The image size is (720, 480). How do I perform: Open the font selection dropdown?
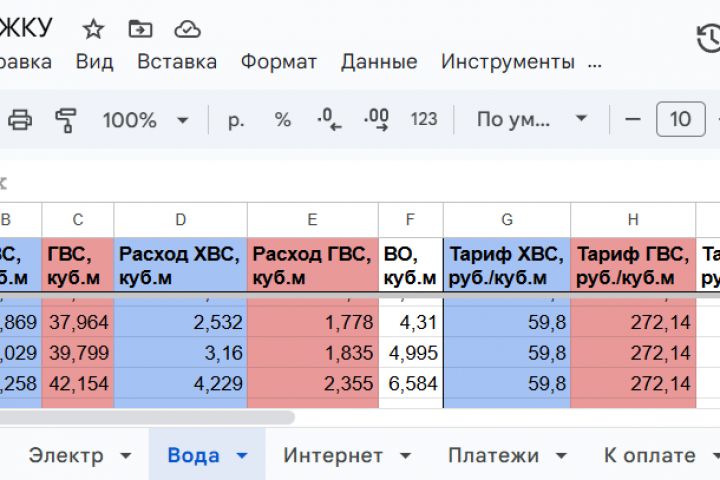pos(531,120)
